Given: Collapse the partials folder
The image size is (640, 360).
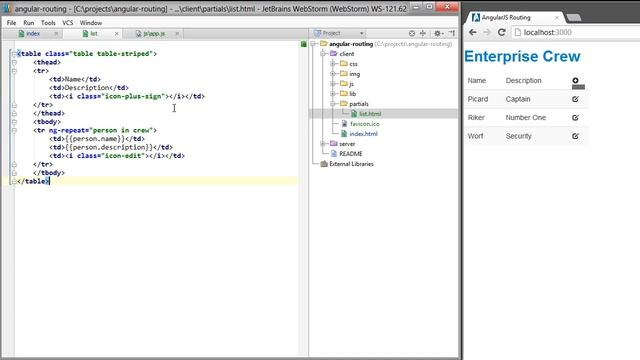Looking at the screenshot, I should [x=333, y=104].
